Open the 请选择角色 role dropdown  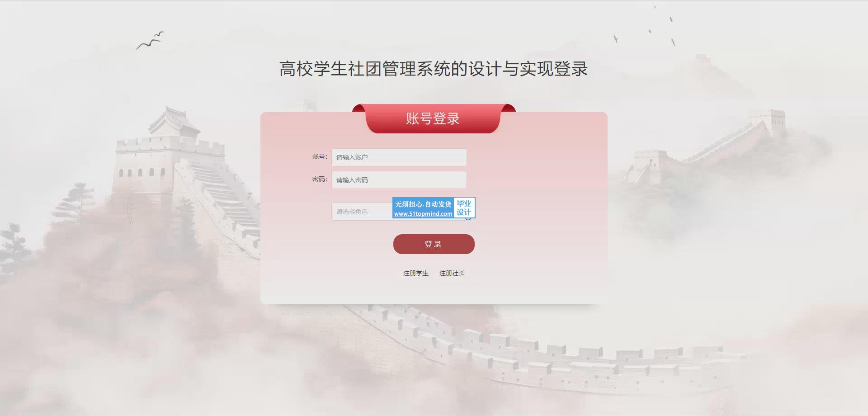[x=362, y=212]
